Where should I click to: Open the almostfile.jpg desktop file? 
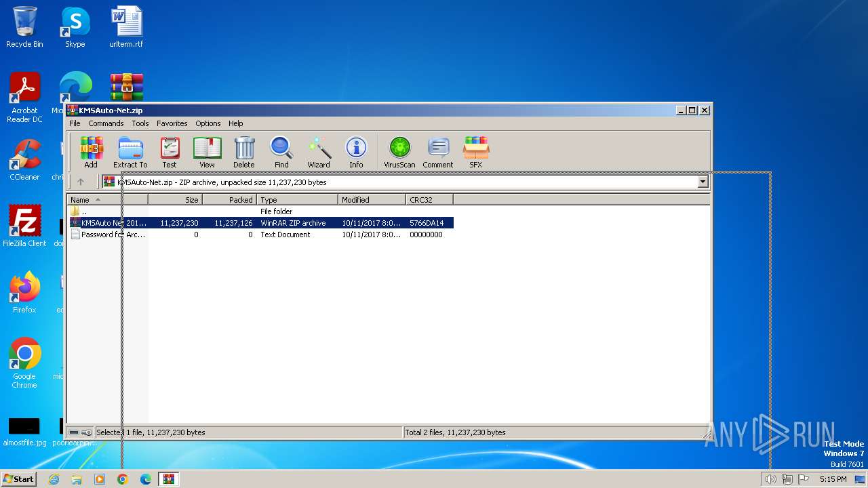point(24,431)
